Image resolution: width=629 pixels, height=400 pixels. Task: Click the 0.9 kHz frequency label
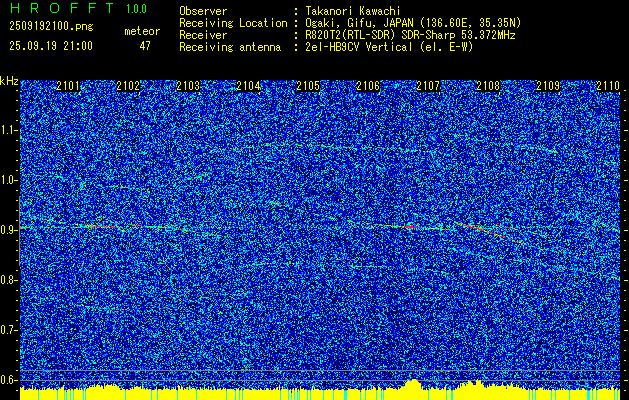[8, 230]
